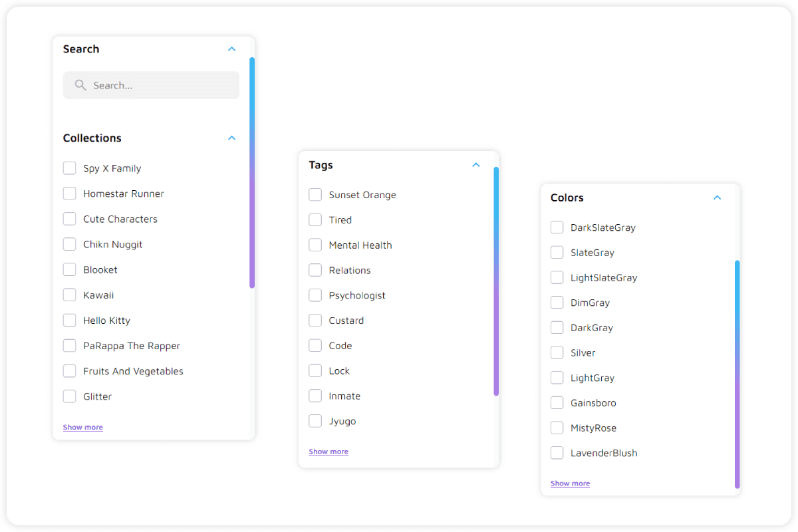Click Show more under Collections
Image resolution: width=798 pixels, height=532 pixels.
[83, 428]
